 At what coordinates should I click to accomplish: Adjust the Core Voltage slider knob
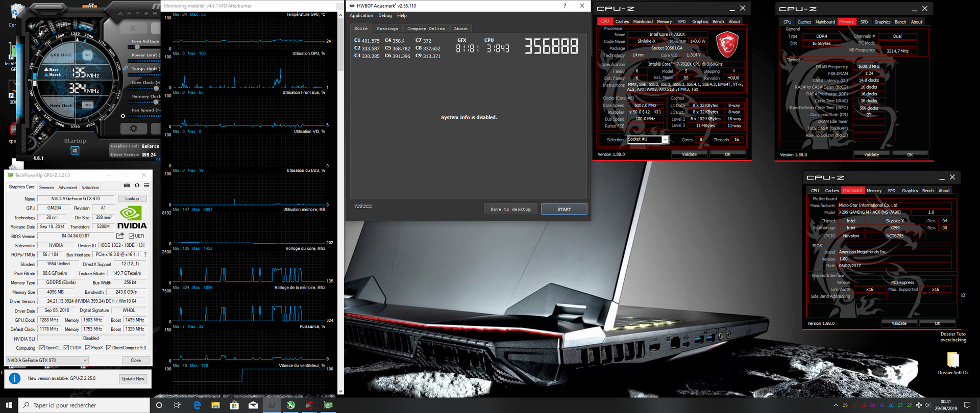point(137,47)
